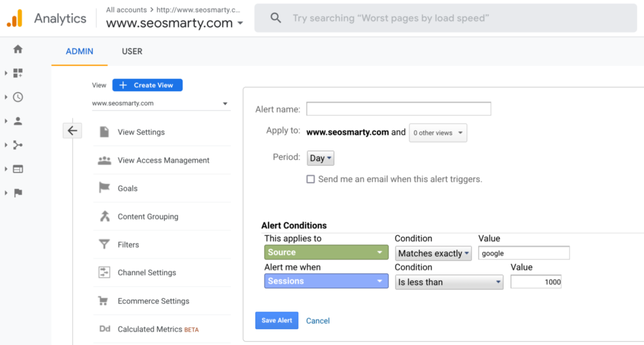Click the Home icon in left sidebar
644x345 pixels.
pos(18,49)
